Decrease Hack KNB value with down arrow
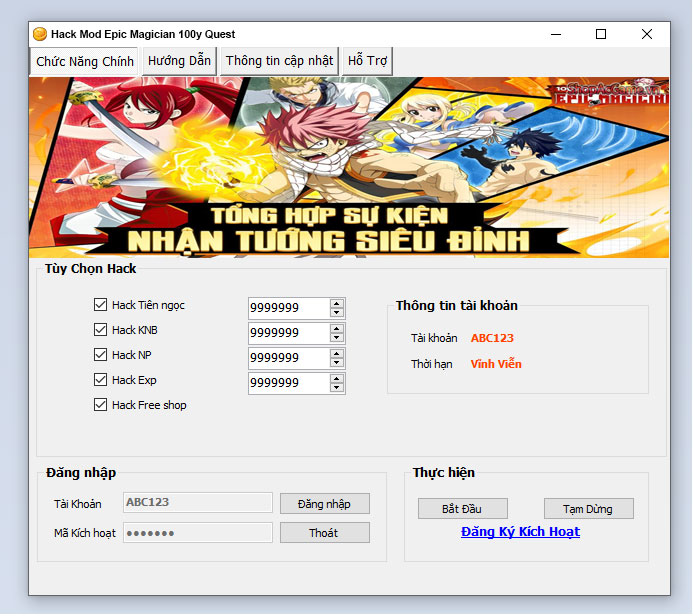 coord(337,338)
